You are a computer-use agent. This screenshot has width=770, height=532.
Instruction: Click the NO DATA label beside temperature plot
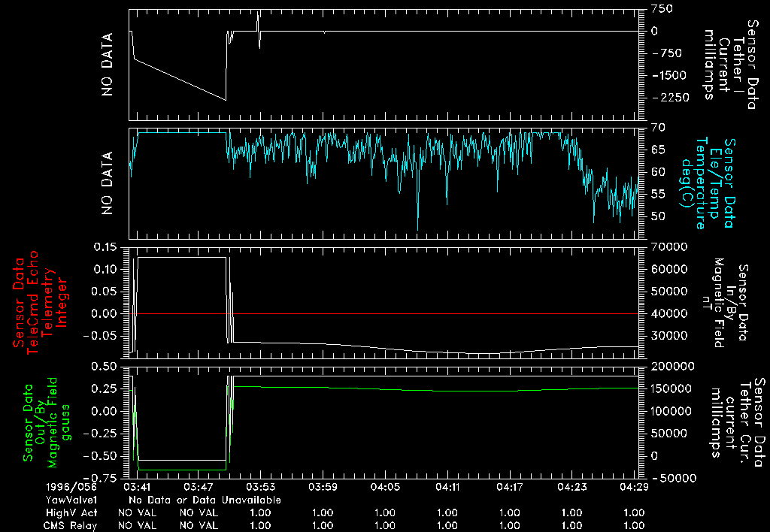click(108, 183)
